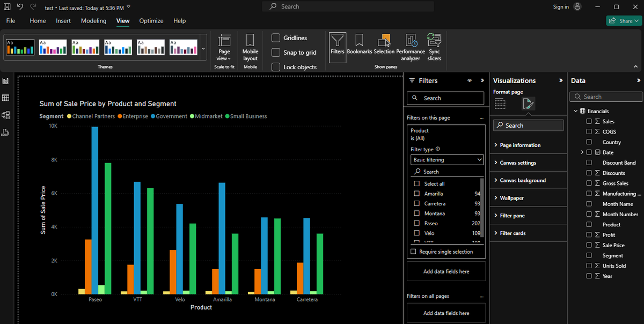644x324 pixels.
Task: Collapse the Data pane arrow
Action: tap(639, 80)
